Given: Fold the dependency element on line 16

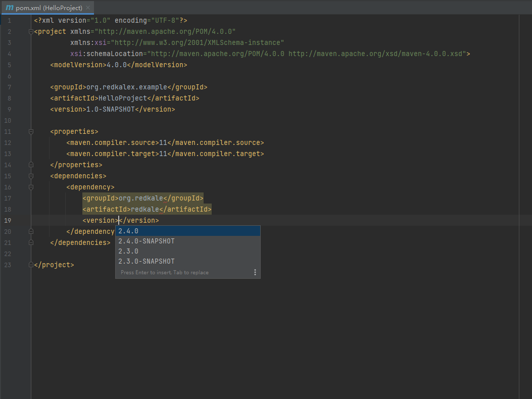Looking at the screenshot, I should [x=31, y=187].
